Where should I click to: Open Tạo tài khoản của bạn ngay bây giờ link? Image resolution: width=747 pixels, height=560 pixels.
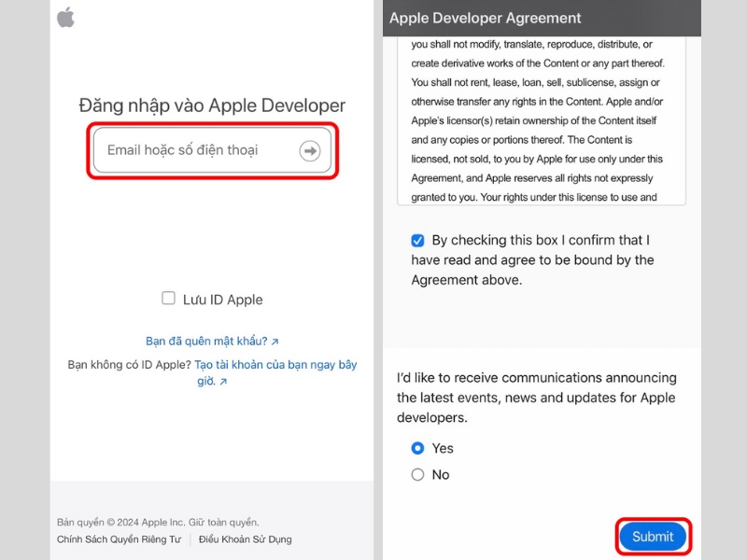coord(275,372)
